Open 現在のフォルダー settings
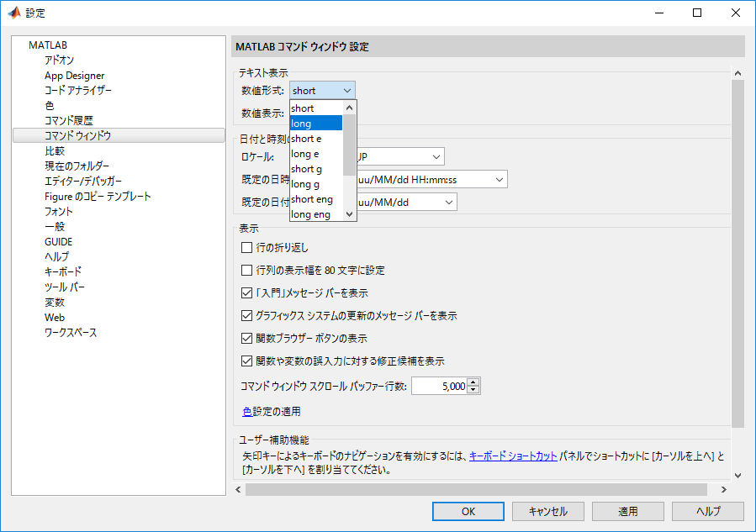Image resolution: width=756 pixels, height=532 pixels. pos(77,166)
